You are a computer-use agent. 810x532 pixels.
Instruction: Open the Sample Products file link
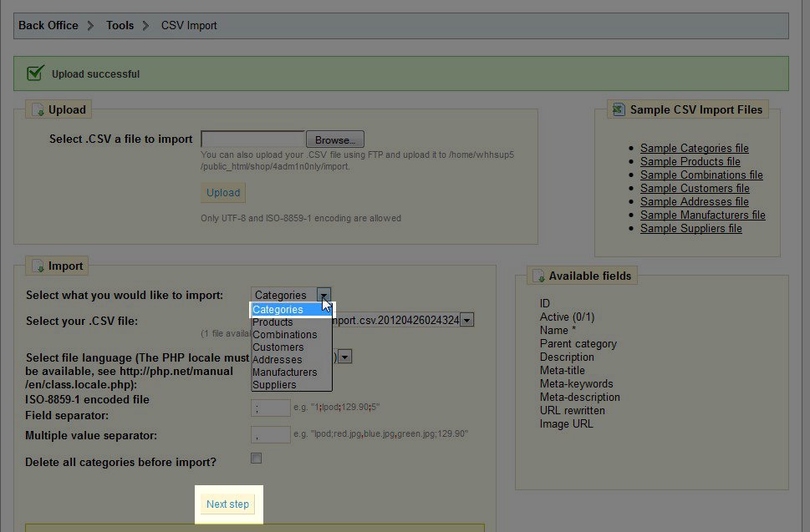pyautogui.click(x=690, y=162)
